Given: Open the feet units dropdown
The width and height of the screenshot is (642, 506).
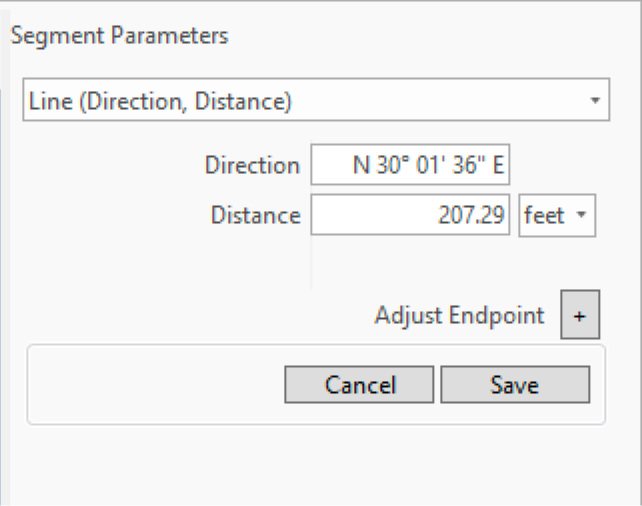Looking at the screenshot, I should pos(558,216).
